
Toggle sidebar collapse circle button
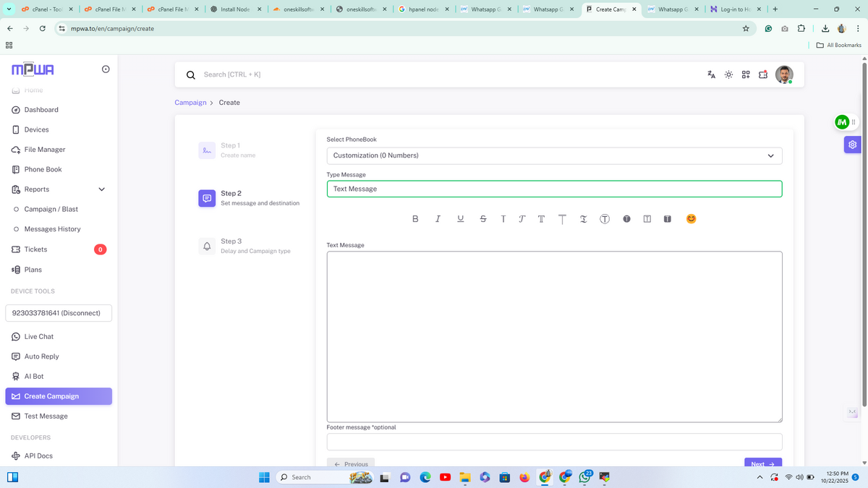point(106,69)
